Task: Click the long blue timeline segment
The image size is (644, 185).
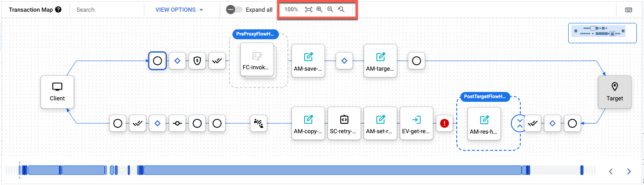Action: pyautogui.click(x=332, y=170)
